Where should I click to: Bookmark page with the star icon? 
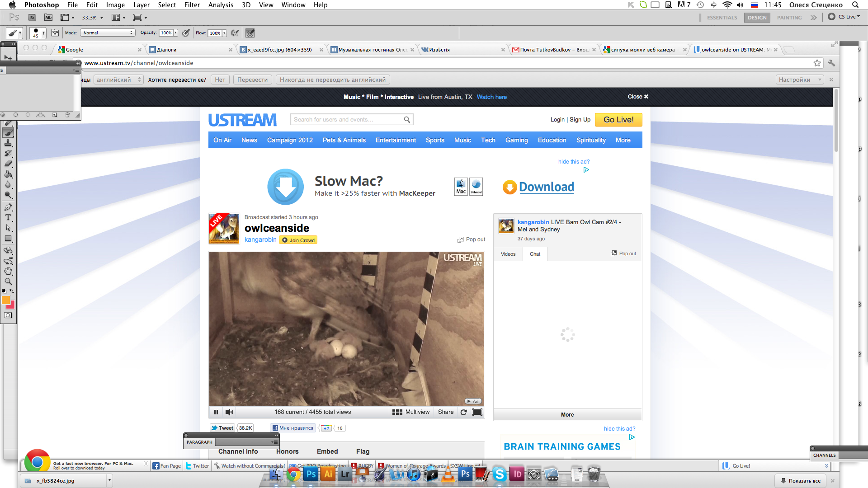(x=817, y=63)
